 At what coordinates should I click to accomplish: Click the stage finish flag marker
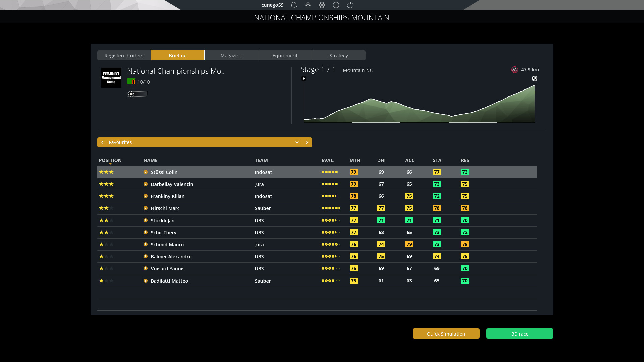[x=535, y=78]
